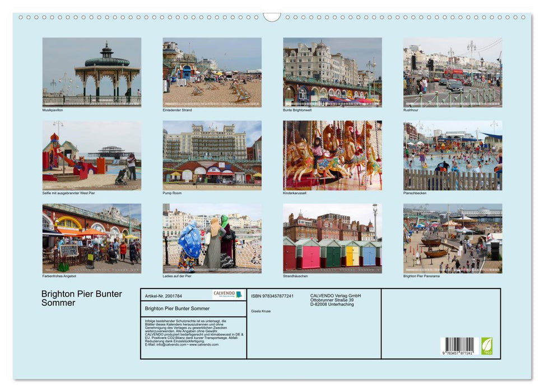Select the ISBN 9783457877241 text
The image size is (544, 392).
(273, 296)
